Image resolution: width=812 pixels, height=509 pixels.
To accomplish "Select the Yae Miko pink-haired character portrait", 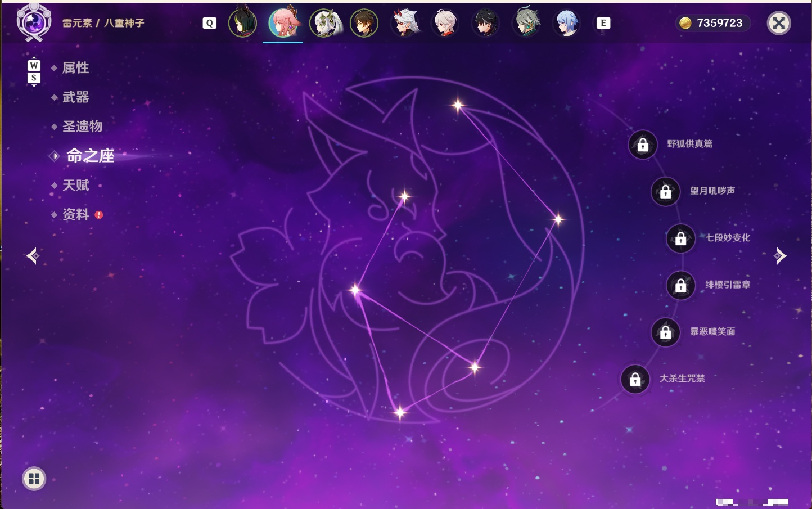I will (283, 23).
